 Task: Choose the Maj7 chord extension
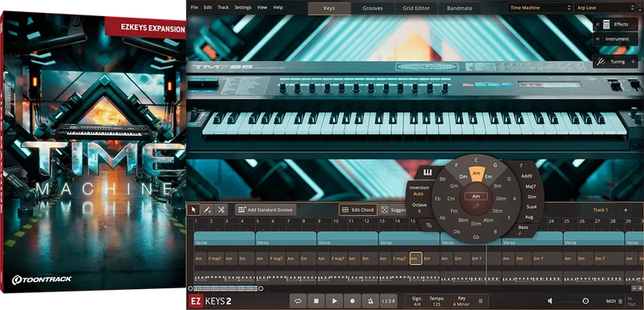tap(530, 187)
